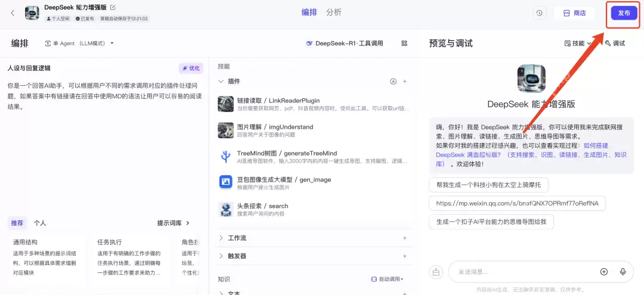
Task: Click the microphone voice input icon
Action: pyautogui.click(x=623, y=272)
